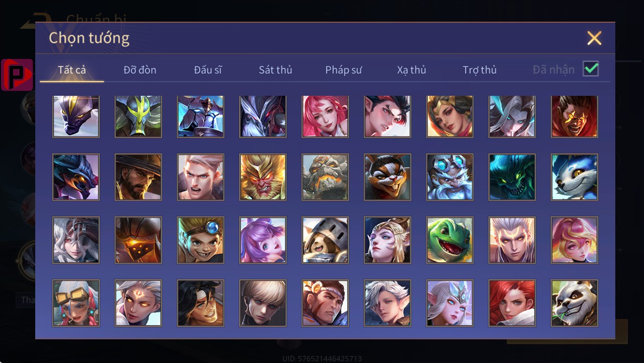This screenshot has height=363, width=644.
Task: Pick the pink-haired girl in top row
Action: click(325, 116)
